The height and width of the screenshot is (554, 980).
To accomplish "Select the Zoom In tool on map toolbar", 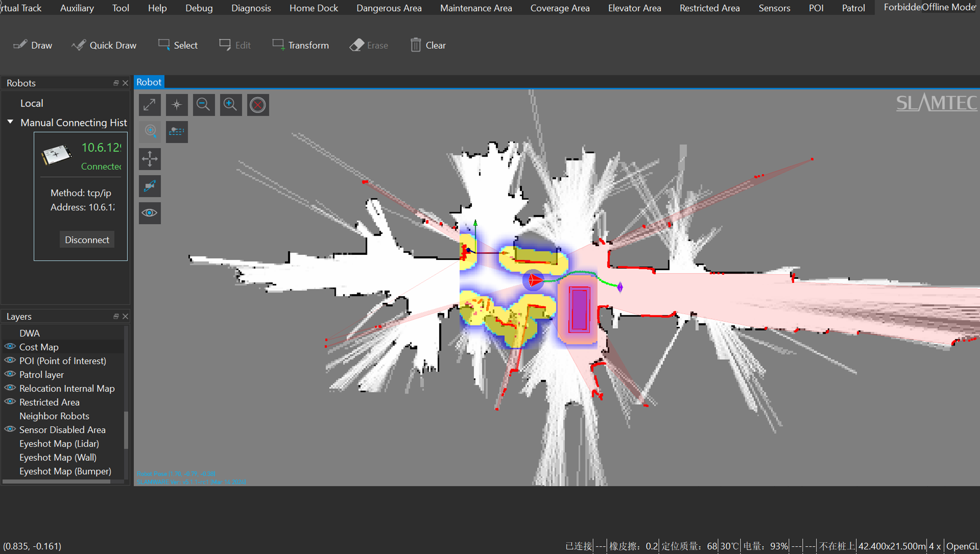I will (x=231, y=104).
